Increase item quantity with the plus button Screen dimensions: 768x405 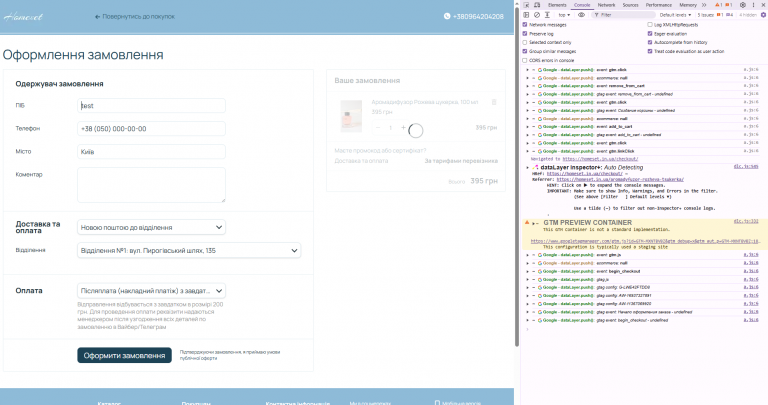[403, 127]
